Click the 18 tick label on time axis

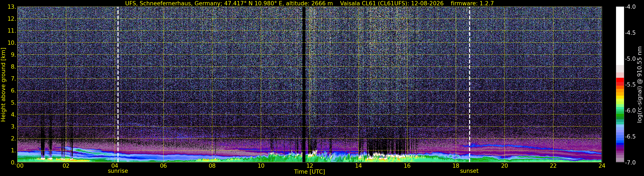click(x=456, y=166)
